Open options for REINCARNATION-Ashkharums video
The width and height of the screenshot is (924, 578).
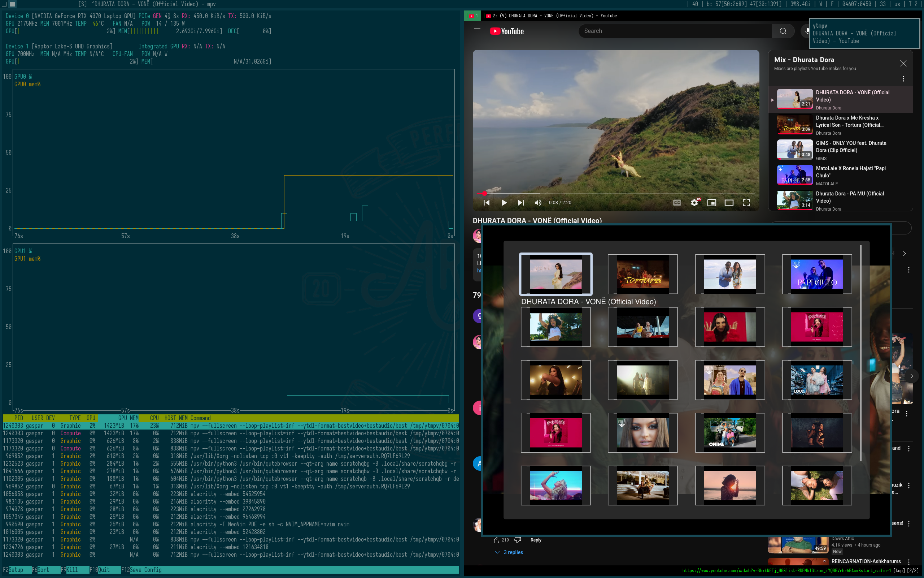[909, 562]
